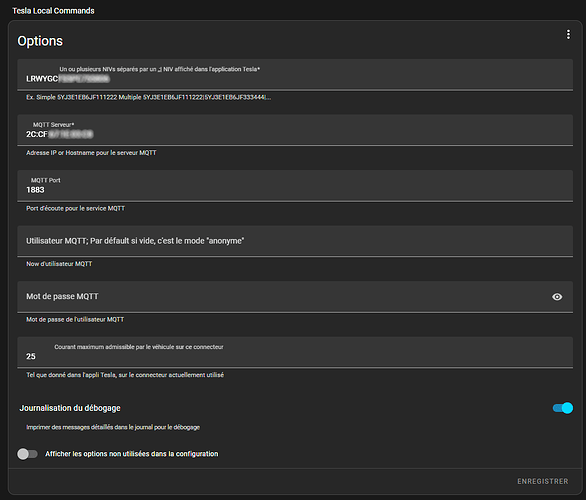This screenshot has height=500, width=586.
Task: Focus the NIV vehicle identifier field
Action: click(295, 74)
